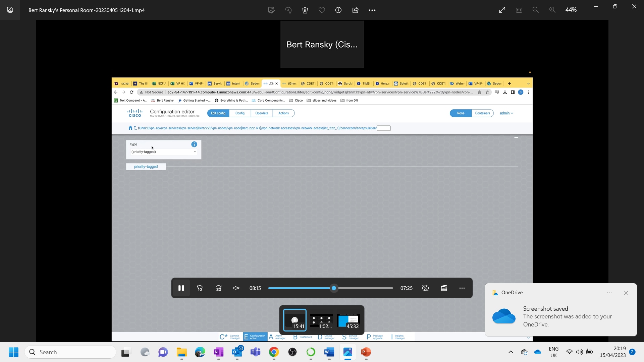Edit the video with the edit icon
The image size is (644, 362).
(271, 10)
